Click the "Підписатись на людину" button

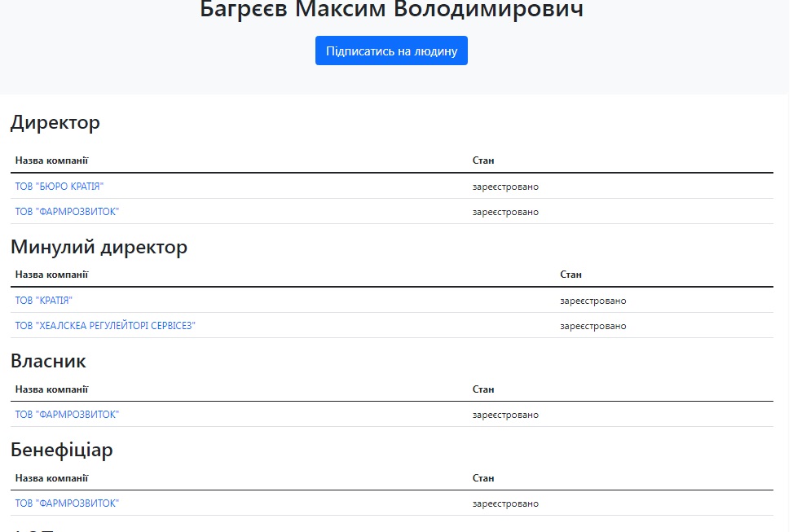391,51
